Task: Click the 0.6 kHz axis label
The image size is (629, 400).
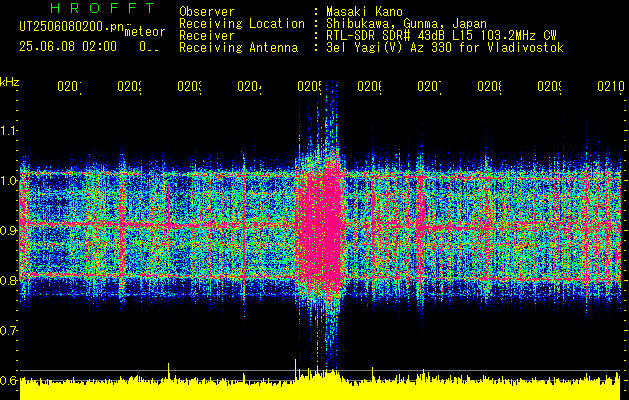Action: tap(8, 380)
